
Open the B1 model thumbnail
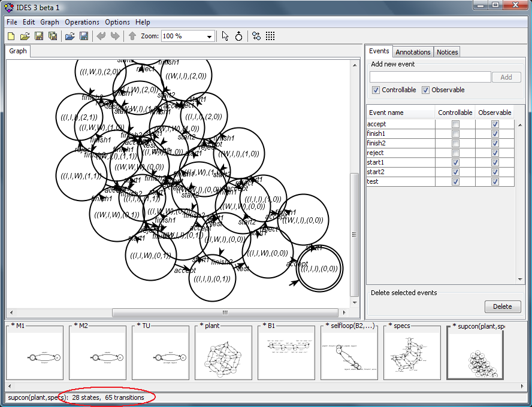286,351
